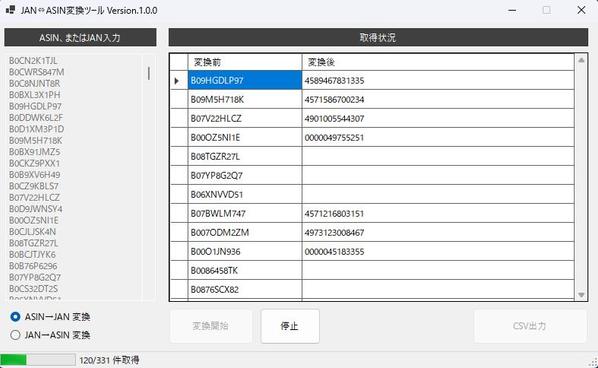Viewport: 598px width, 368px height.
Task: Click the results table scroll-down arrow
Action: point(581,295)
